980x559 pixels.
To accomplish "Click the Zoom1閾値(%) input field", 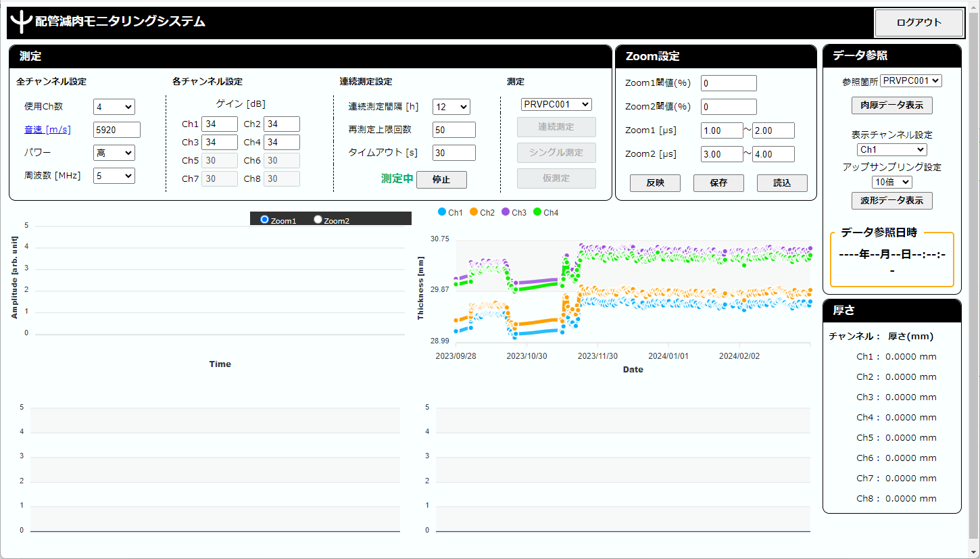I will tap(729, 83).
